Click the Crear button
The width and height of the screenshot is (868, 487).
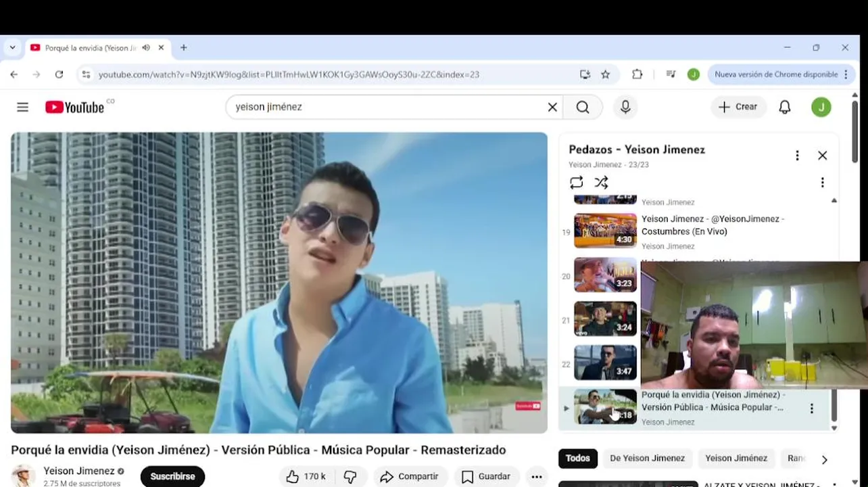tap(738, 107)
